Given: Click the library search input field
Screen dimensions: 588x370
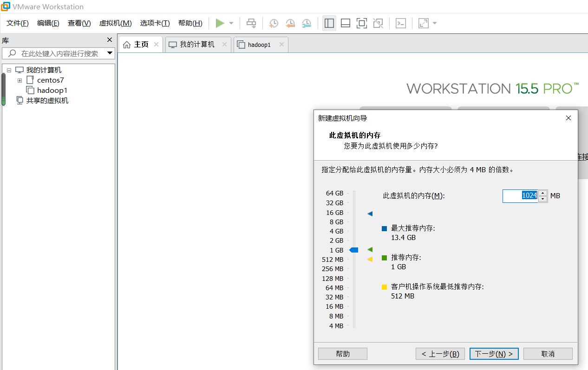Looking at the screenshot, I should coord(53,53).
